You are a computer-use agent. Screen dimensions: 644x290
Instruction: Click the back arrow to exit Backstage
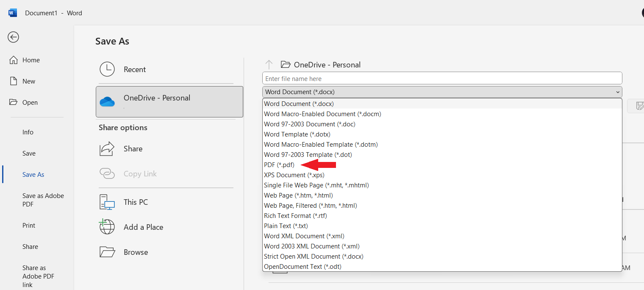point(13,37)
